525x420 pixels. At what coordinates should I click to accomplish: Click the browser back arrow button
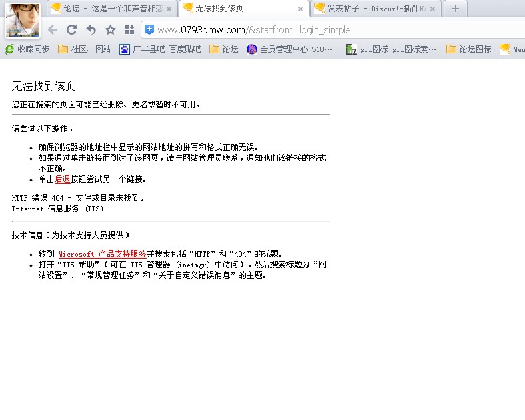(x=53, y=30)
